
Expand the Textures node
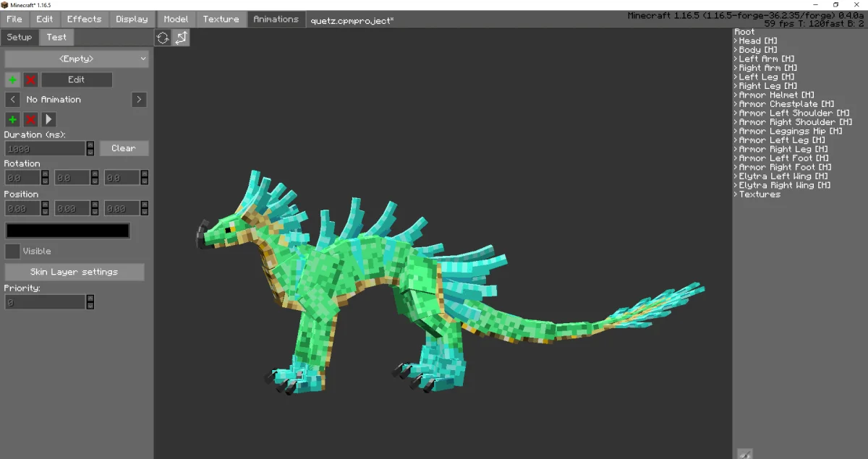[x=736, y=194]
